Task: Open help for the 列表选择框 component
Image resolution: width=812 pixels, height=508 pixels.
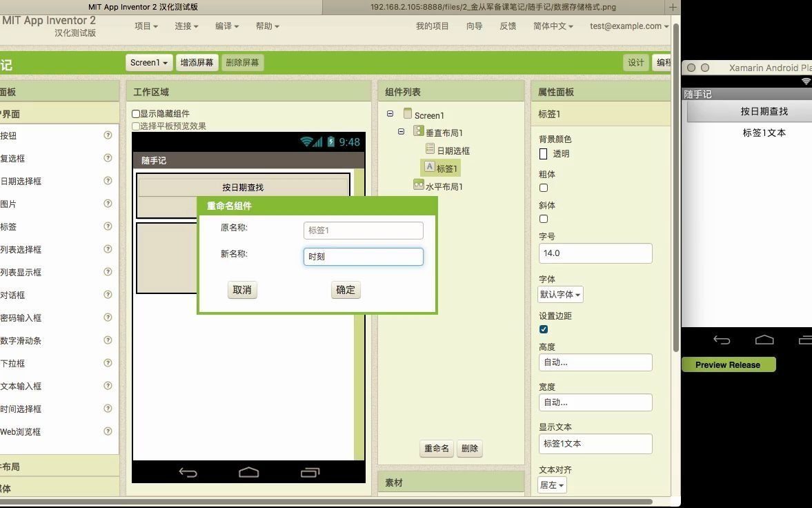Action: coord(108,250)
